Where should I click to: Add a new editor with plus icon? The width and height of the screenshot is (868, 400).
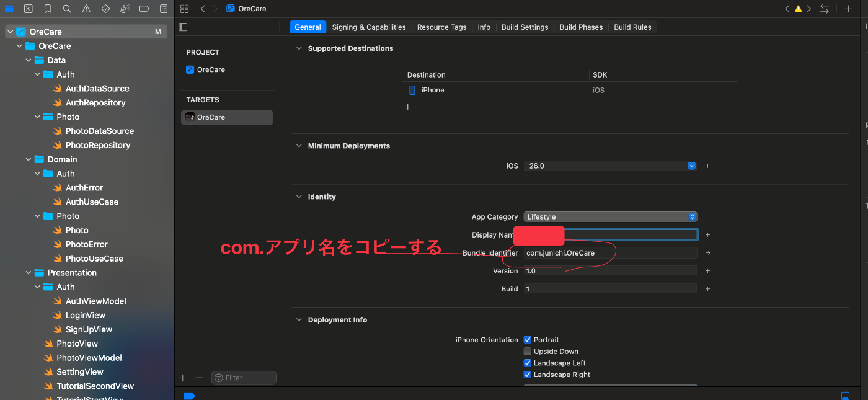coord(848,9)
